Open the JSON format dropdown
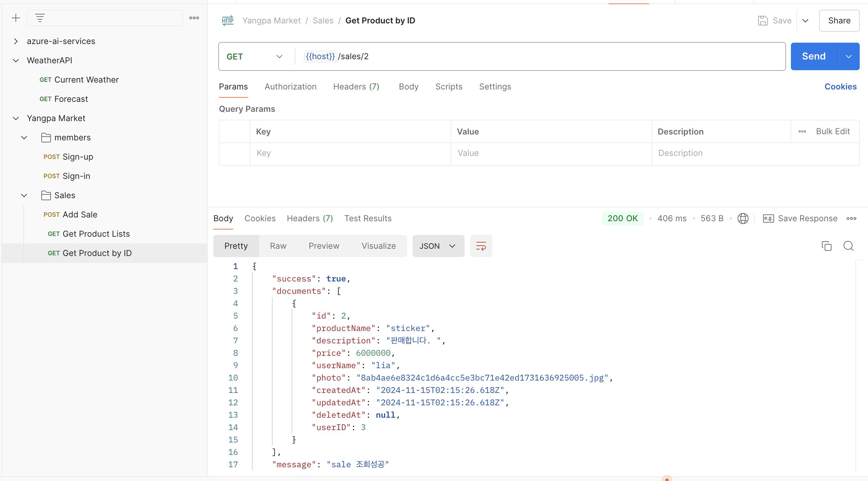 point(438,246)
